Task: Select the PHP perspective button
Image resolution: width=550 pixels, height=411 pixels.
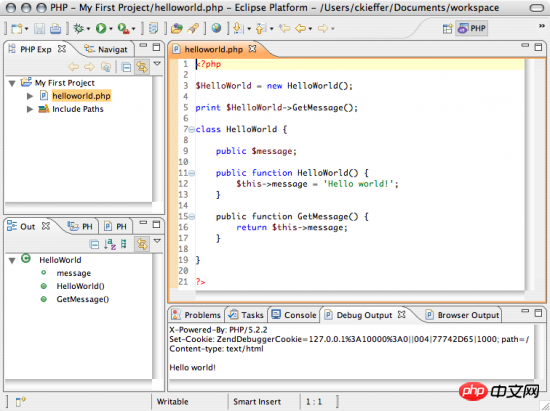Action: pos(472,28)
